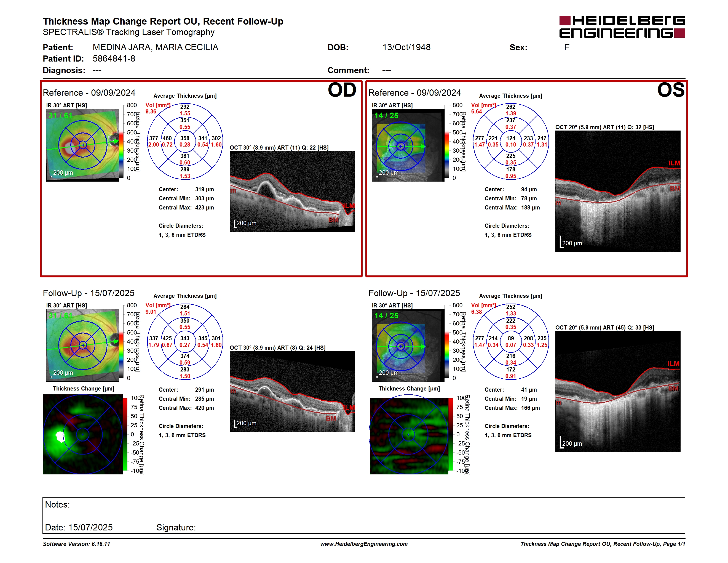Select the OD follow-up ETDRS center value 343
The image size is (728, 563).
(185, 338)
